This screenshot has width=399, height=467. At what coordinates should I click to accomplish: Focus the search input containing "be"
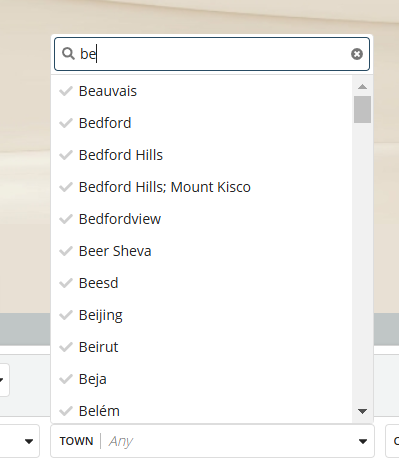(212, 54)
